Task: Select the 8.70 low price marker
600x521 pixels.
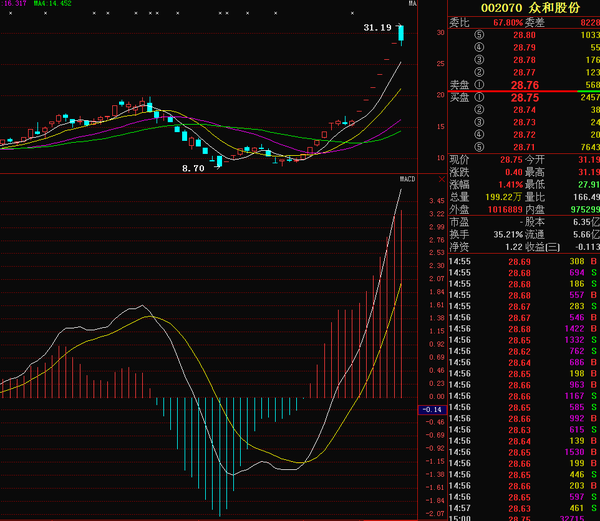Action: tap(193, 168)
